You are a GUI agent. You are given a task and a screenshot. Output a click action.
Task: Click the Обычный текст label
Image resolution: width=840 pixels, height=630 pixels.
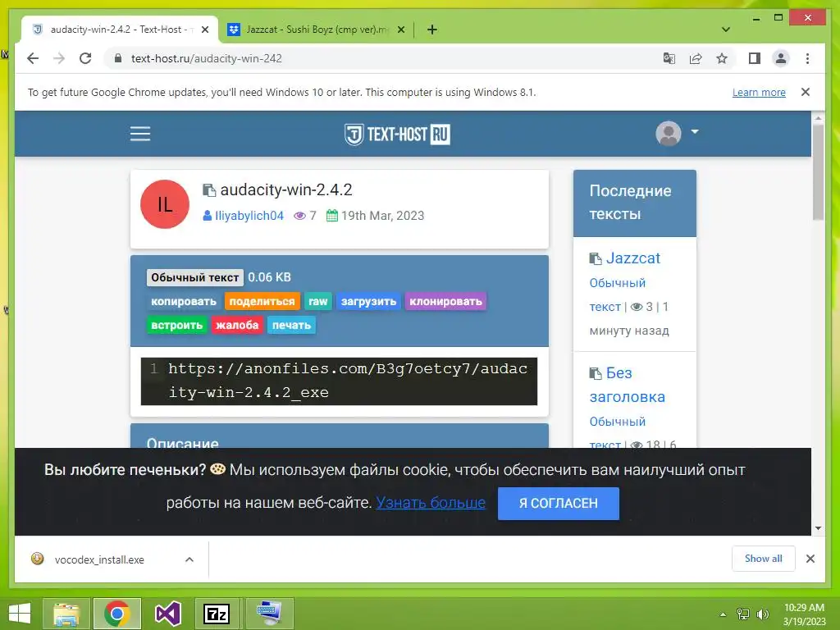(195, 277)
